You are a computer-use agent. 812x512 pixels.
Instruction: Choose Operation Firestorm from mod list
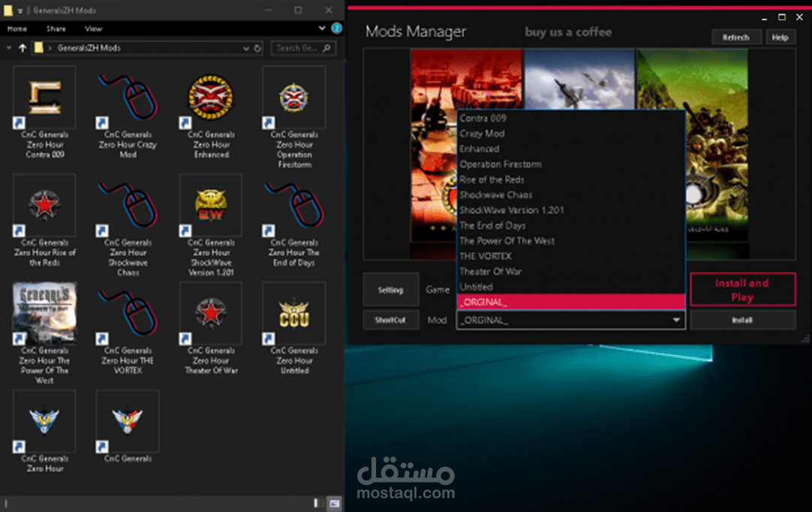(571, 164)
